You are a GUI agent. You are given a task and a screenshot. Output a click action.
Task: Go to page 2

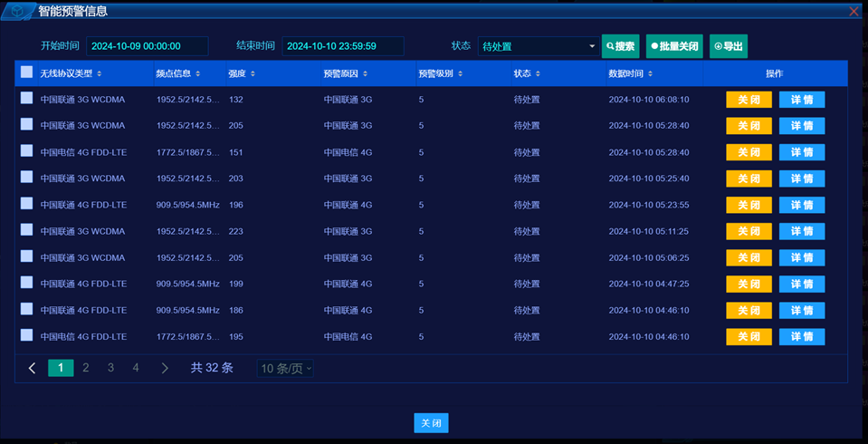[86, 368]
